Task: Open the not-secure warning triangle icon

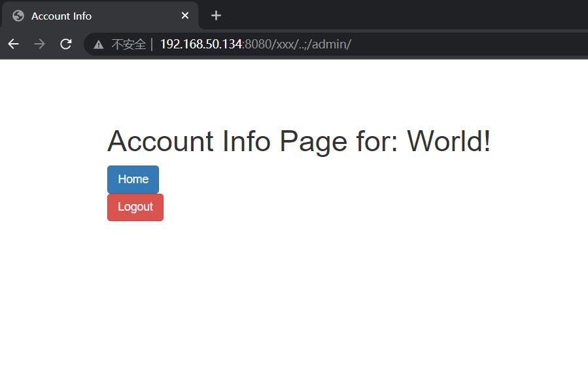Action: point(99,44)
